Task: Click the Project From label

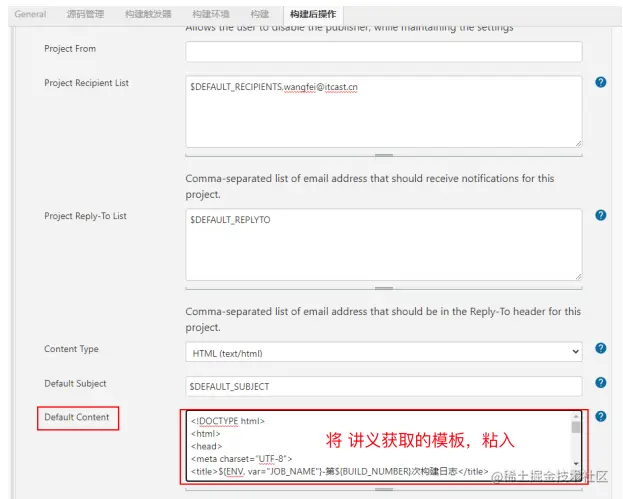Action: (x=70, y=49)
